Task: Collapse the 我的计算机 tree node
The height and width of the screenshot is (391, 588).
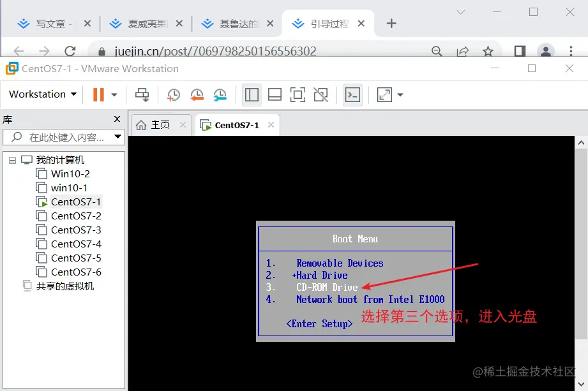Action: [x=12, y=160]
